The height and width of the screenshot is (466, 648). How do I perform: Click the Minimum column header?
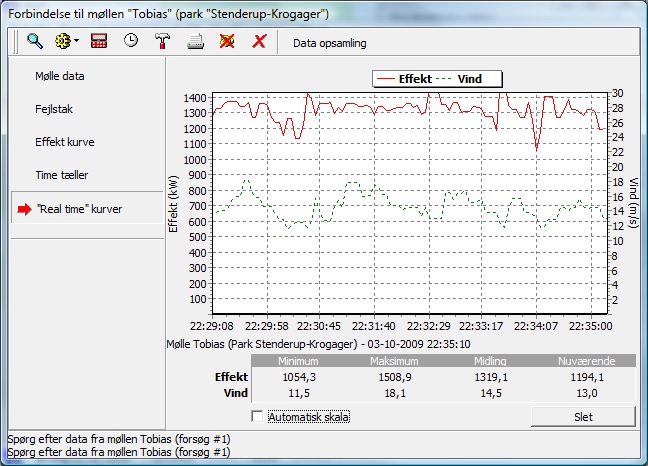(x=298, y=361)
